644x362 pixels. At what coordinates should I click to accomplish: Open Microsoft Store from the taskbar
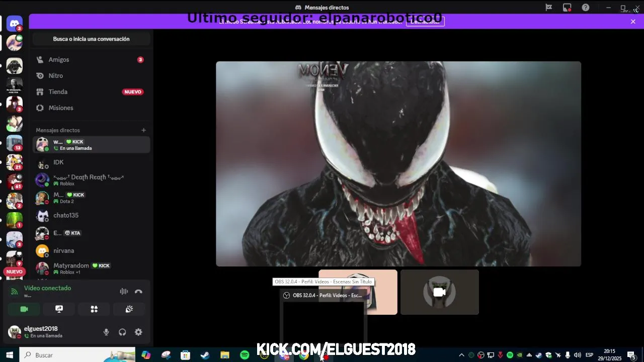(x=185, y=355)
